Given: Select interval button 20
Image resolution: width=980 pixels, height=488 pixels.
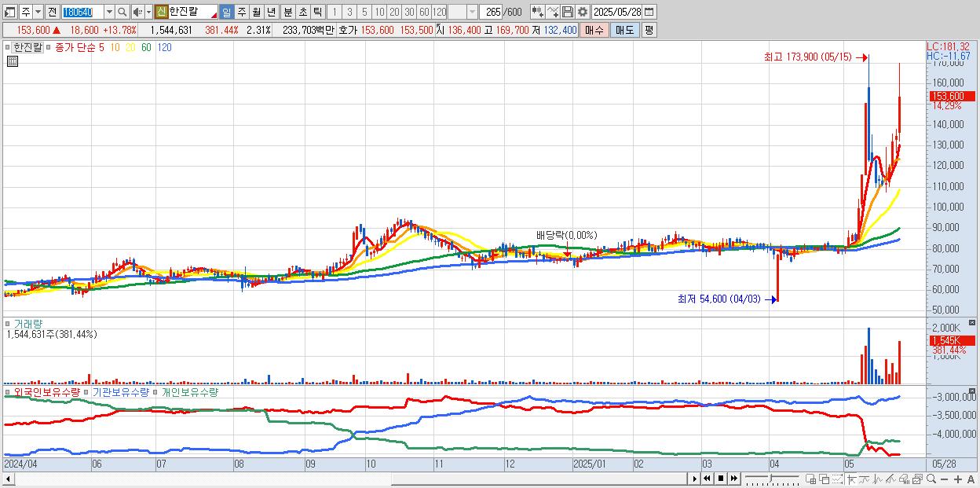Looking at the screenshot, I should [x=394, y=12].
